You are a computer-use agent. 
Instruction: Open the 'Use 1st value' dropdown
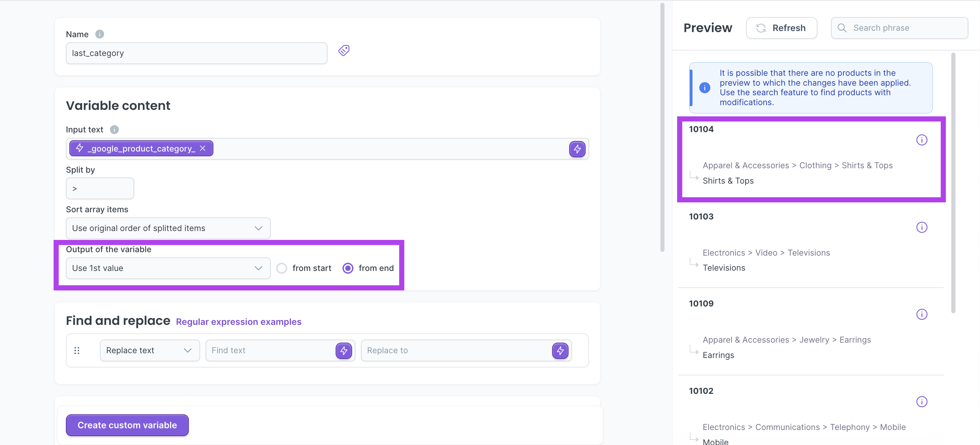[x=168, y=268]
